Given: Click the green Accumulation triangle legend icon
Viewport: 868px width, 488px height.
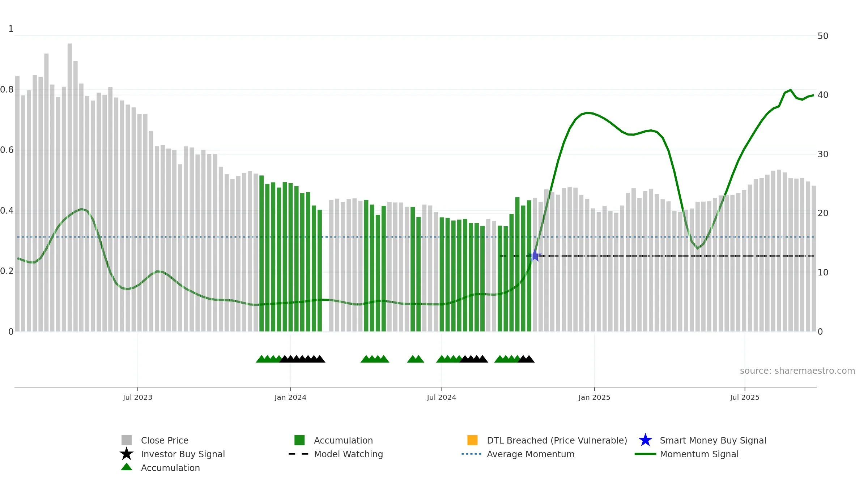Looking at the screenshot, I should click(127, 467).
